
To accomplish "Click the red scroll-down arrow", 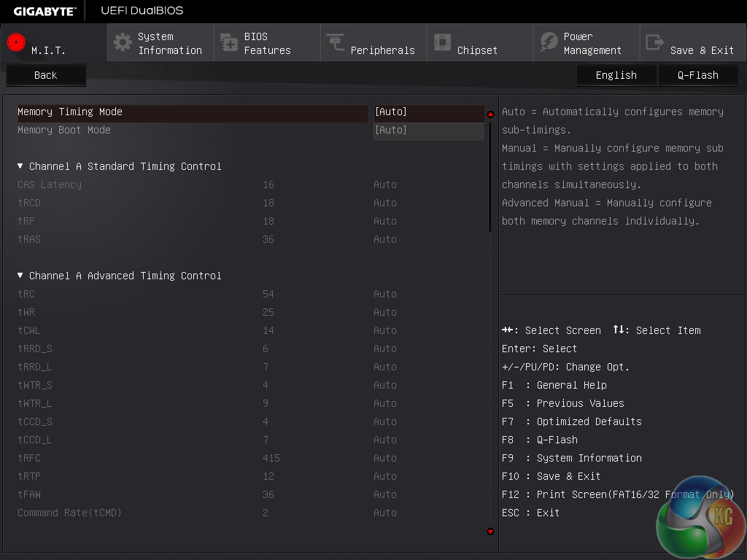I will tap(490, 532).
